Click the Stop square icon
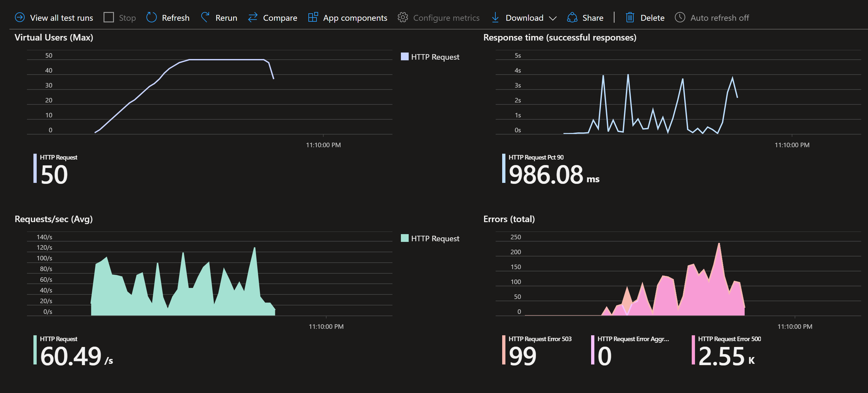This screenshot has height=393, width=868. (108, 17)
